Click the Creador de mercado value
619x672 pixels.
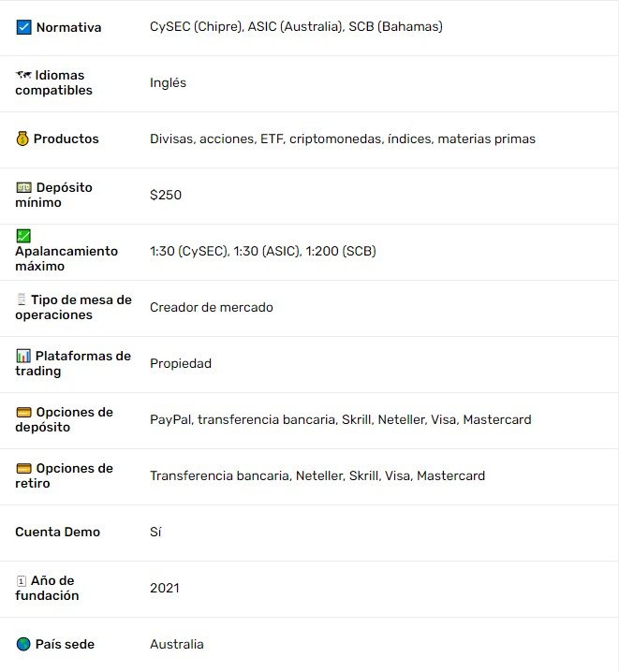click(x=212, y=307)
